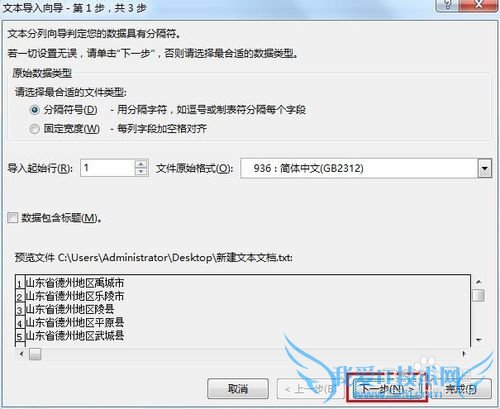Open the 文件原始格式 dropdown arrow
Screen dimensions: 500x409
[x=485, y=168]
